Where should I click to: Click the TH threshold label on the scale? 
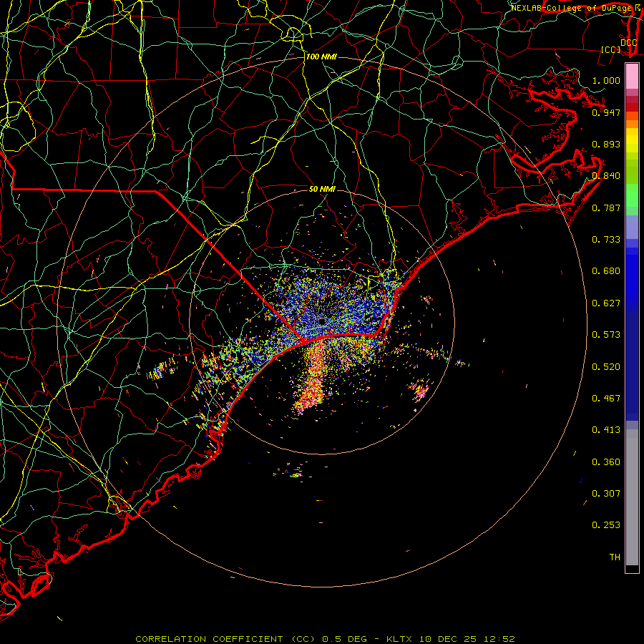click(x=615, y=557)
